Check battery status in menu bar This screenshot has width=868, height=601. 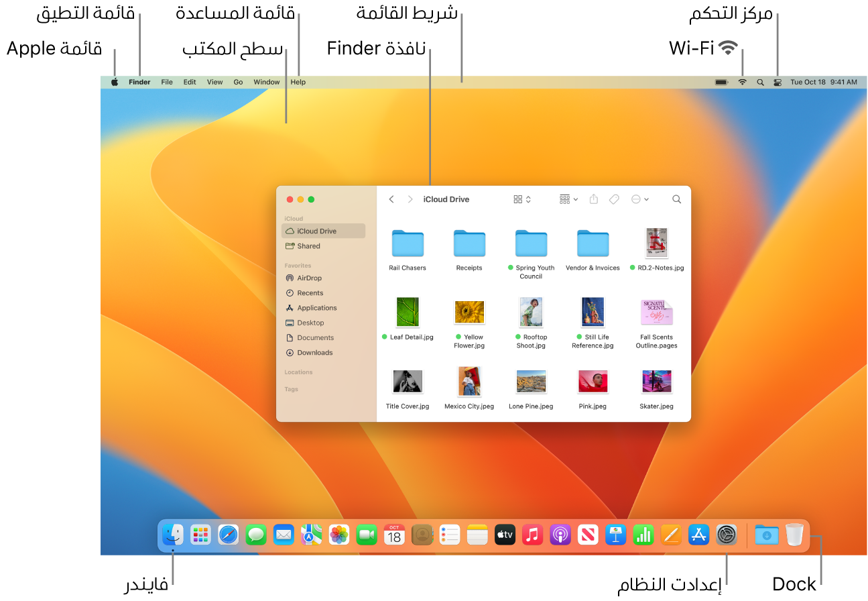722,82
